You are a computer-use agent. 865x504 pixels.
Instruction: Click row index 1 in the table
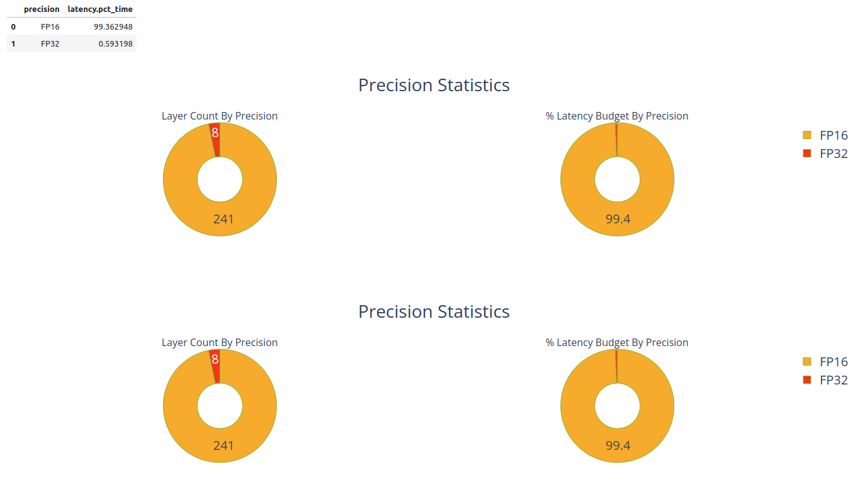(x=13, y=44)
